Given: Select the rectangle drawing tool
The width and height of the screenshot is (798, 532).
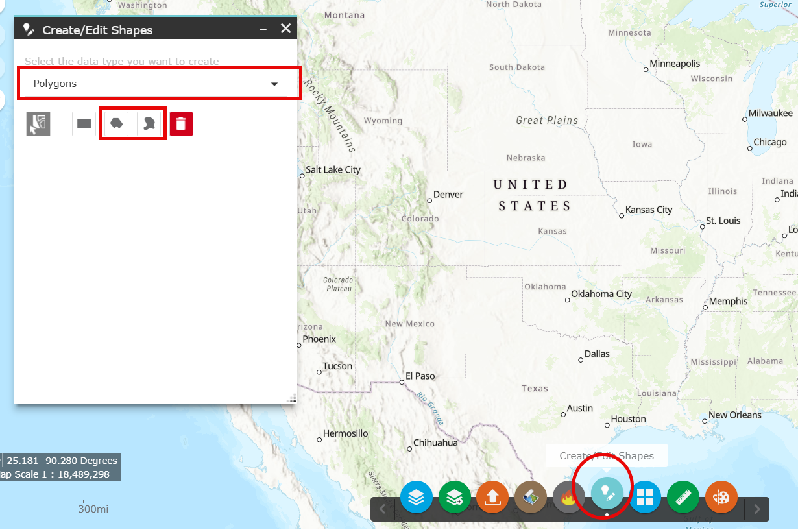Looking at the screenshot, I should point(84,123).
